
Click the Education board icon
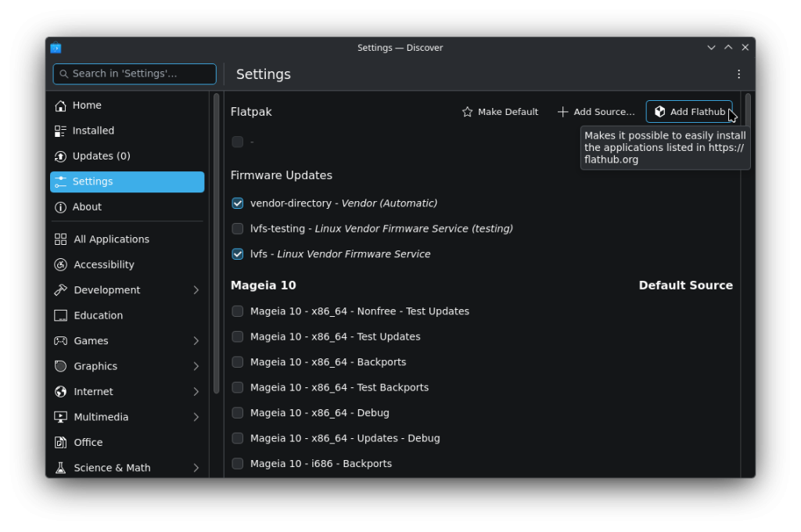[x=60, y=316]
